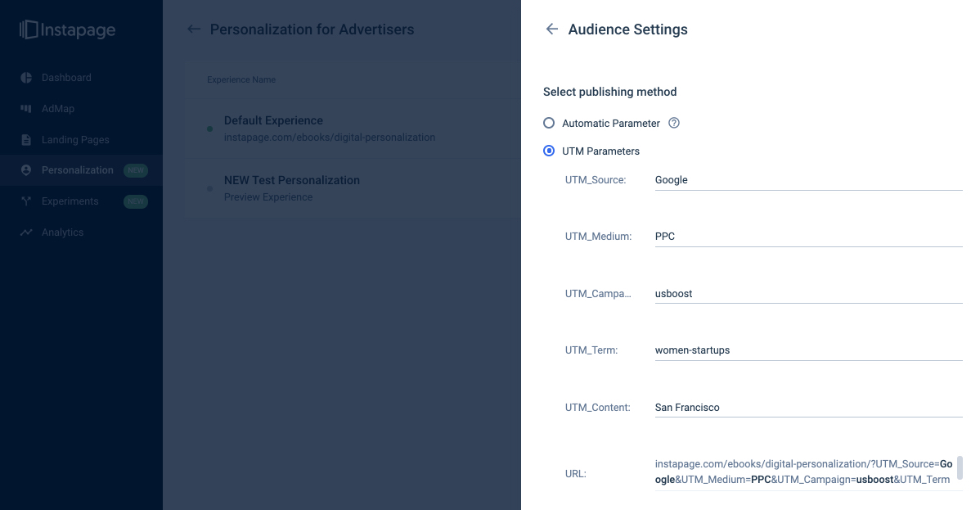
Task: Click the UTM_Content field with San Francisco
Action: pyautogui.click(x=807, y=408)
